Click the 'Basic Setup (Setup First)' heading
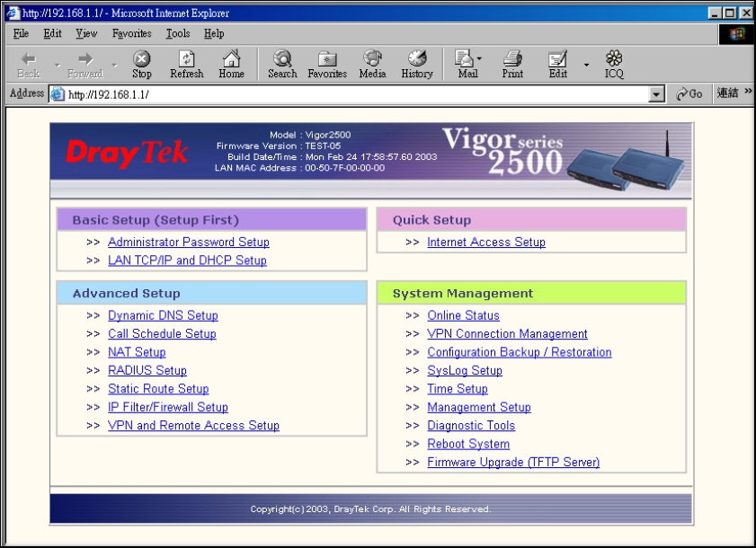The image size is (756, 548). click(x=156, y=220)
